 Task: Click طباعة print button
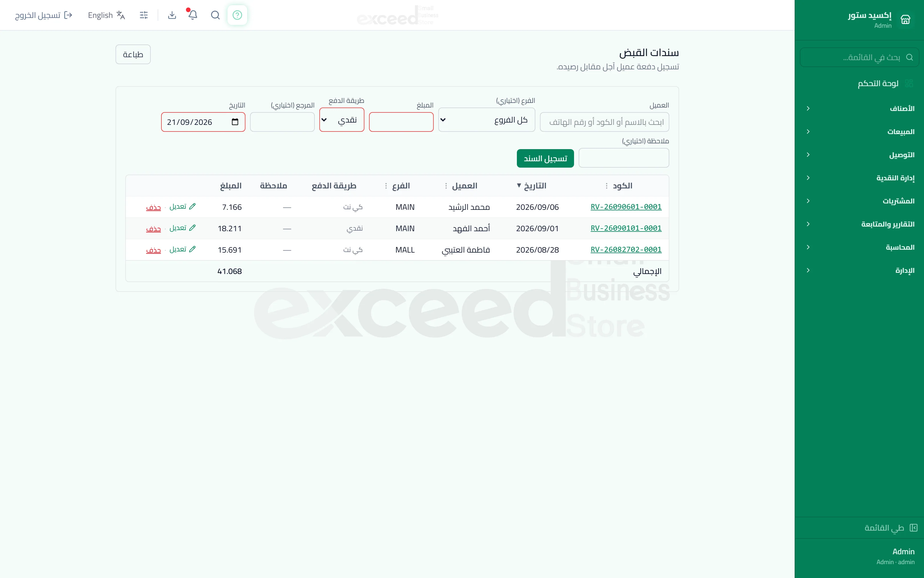pyautogui.click(x=133, y=54)
